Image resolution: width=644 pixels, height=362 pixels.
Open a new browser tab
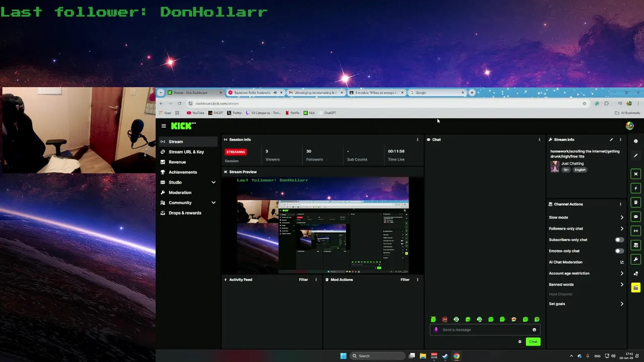click(x=472, y=93)
